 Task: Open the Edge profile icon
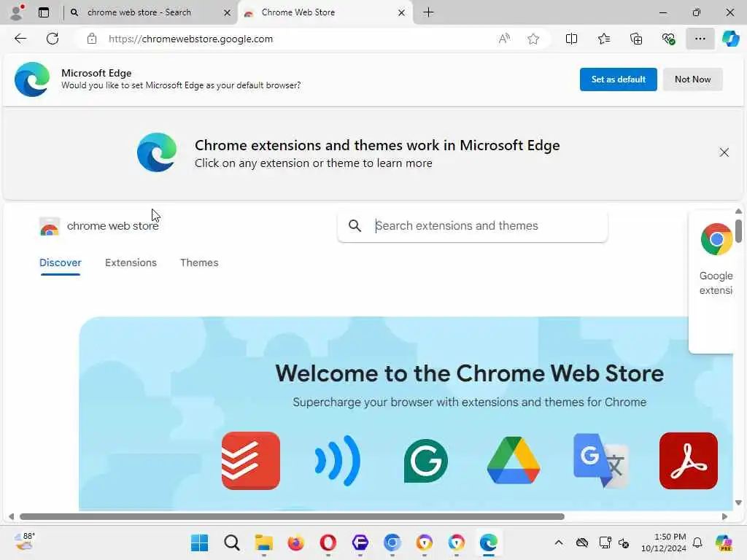17,12
